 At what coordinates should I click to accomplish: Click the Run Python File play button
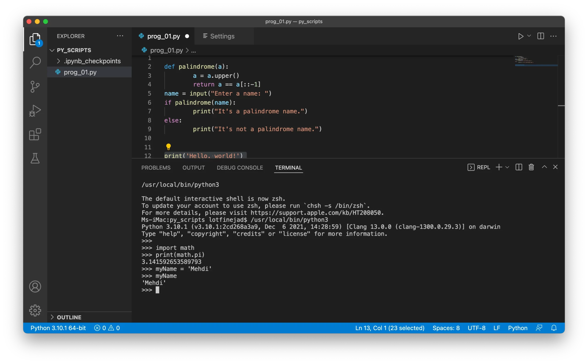pos(520,36)
